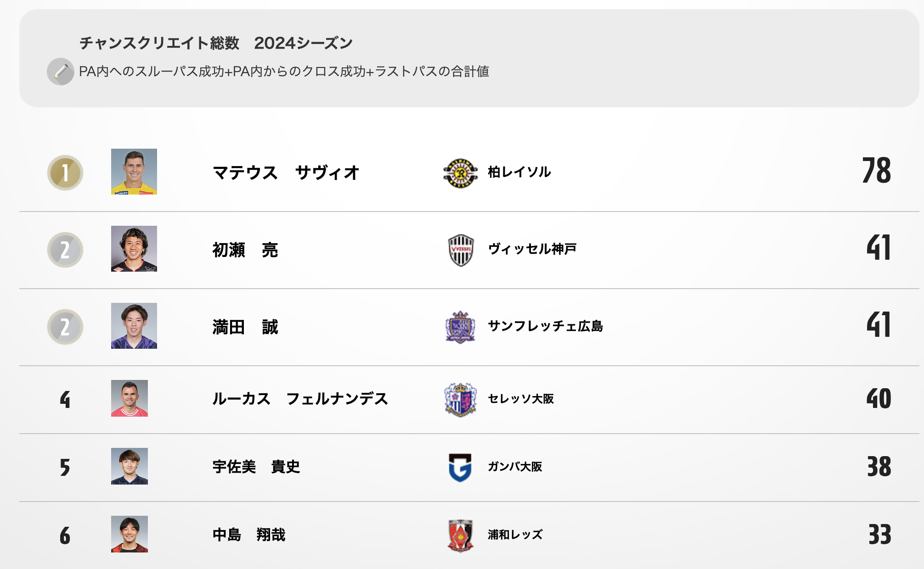
Task: Open the 浦和レッズ team name link
Action: click(515, 535)
